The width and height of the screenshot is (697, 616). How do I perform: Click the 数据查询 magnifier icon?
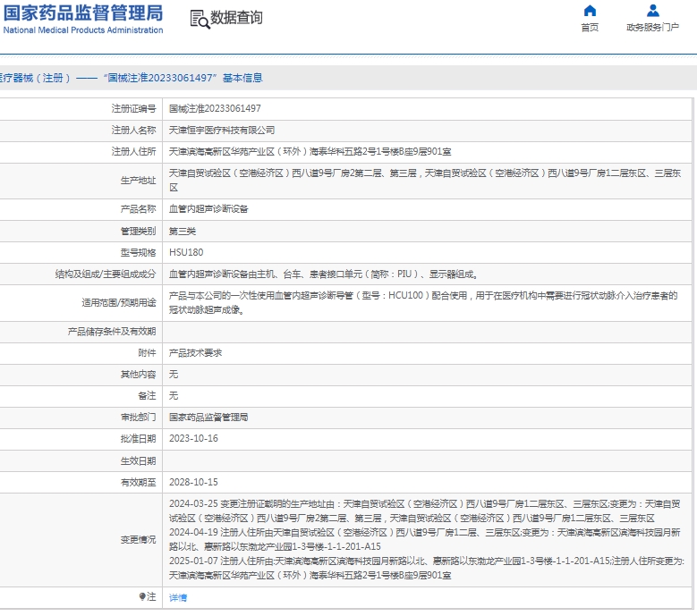click(200, 20)
